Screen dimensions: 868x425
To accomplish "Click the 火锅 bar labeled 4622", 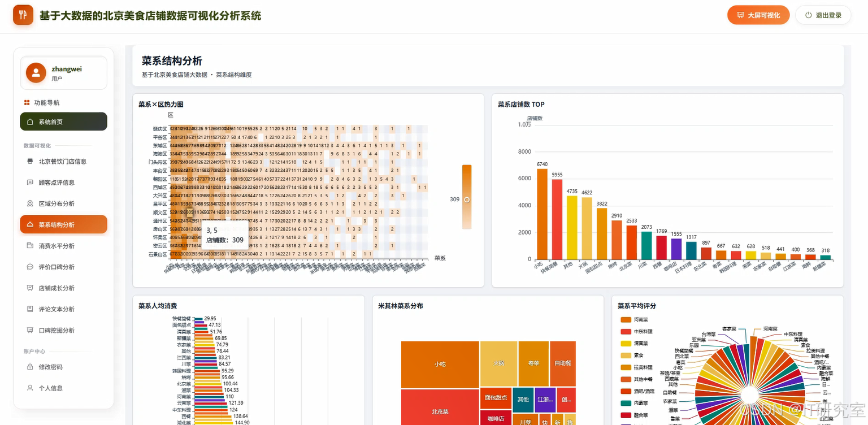I will tap(587, 228).
